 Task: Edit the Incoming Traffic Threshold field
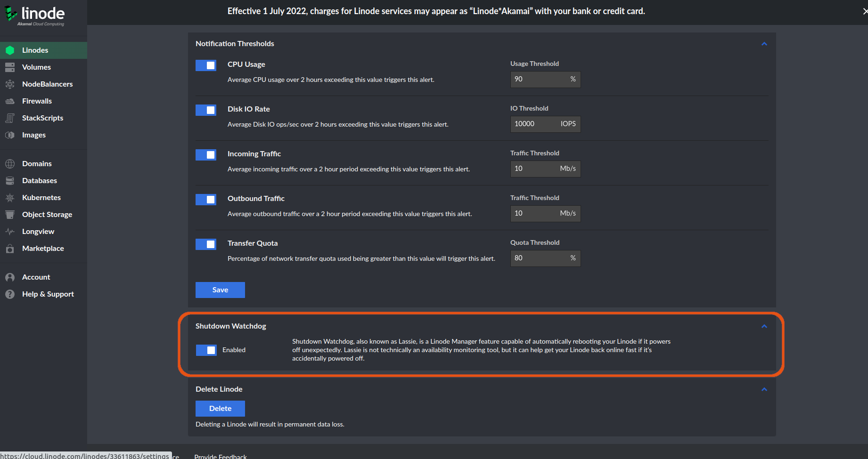point(545,169)
